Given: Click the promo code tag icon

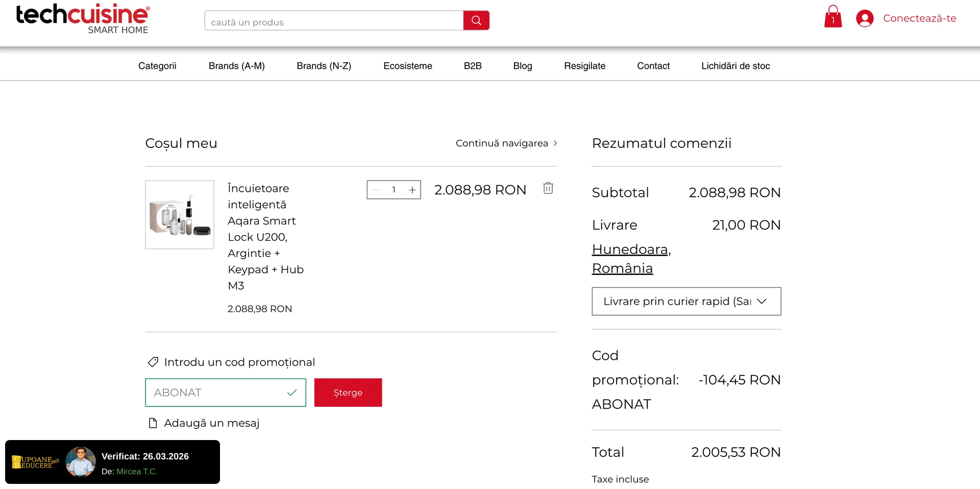Looking at the screenshot, I should [153, 362].
